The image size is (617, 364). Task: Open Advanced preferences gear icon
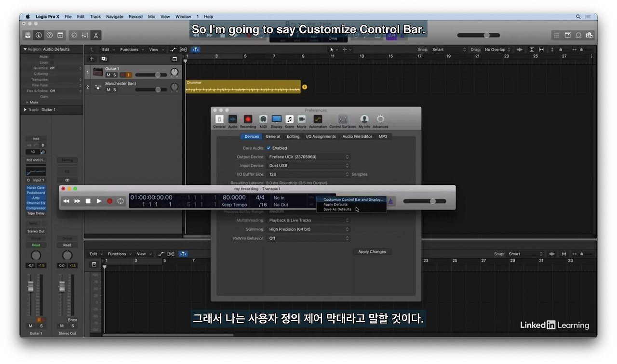click(380, 121)
